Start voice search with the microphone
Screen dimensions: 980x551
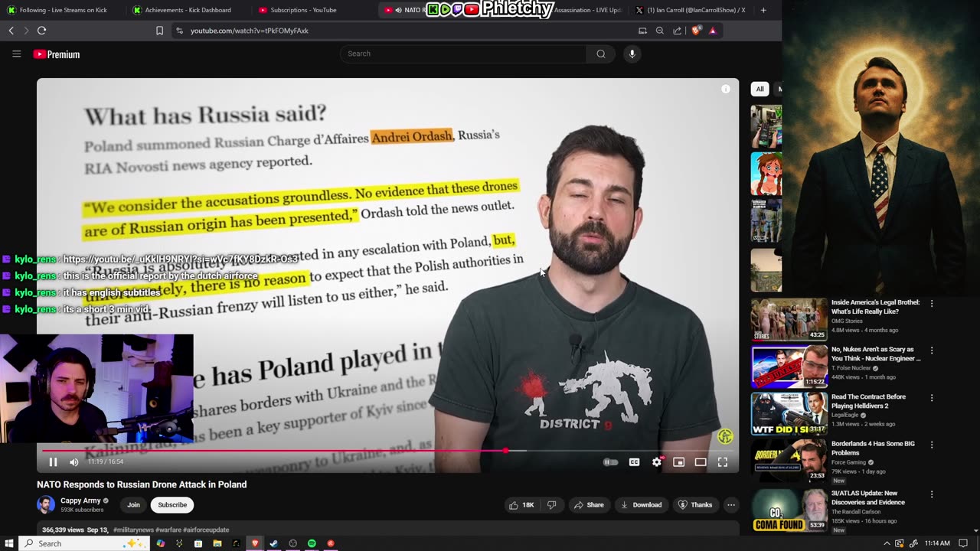632,54
